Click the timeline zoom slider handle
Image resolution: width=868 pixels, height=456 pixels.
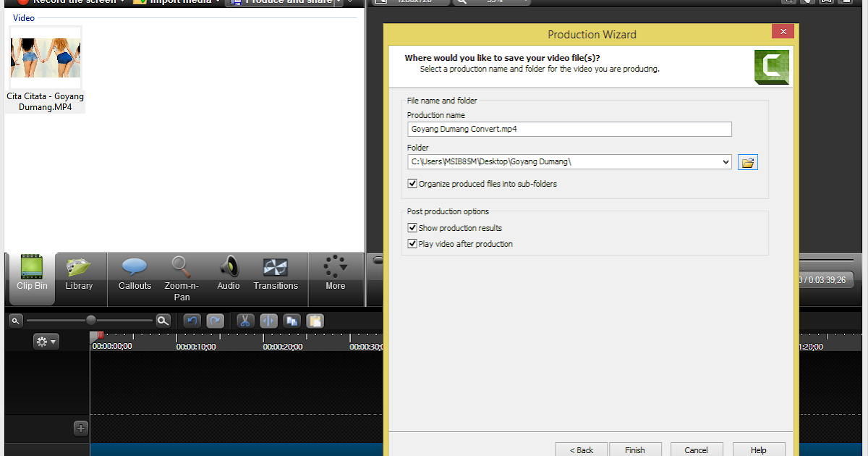coord(90,320)
